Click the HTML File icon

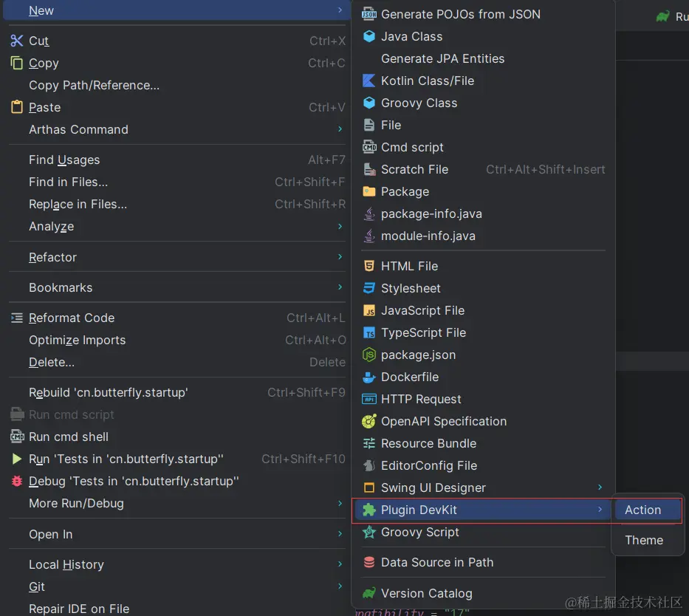click(x=369, y=266)
